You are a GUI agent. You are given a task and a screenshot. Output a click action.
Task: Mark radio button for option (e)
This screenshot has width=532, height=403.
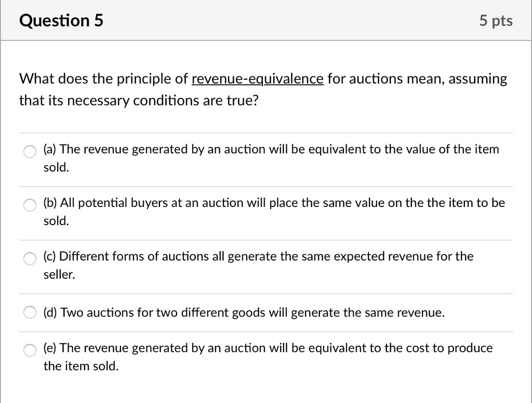click(x=30, y=350)
